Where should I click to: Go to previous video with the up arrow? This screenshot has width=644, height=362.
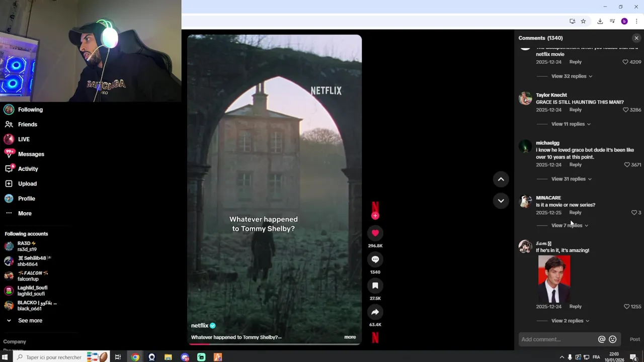pos(501,179)
